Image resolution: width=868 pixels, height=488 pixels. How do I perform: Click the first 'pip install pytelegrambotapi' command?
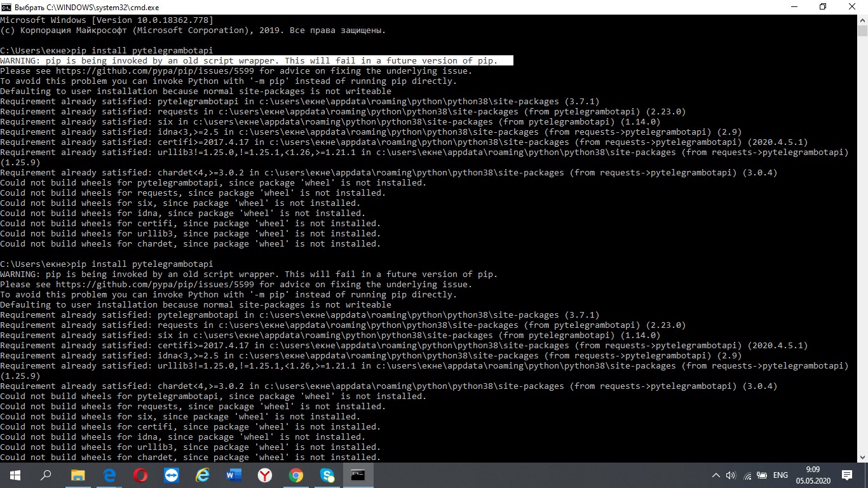point(142,51)
